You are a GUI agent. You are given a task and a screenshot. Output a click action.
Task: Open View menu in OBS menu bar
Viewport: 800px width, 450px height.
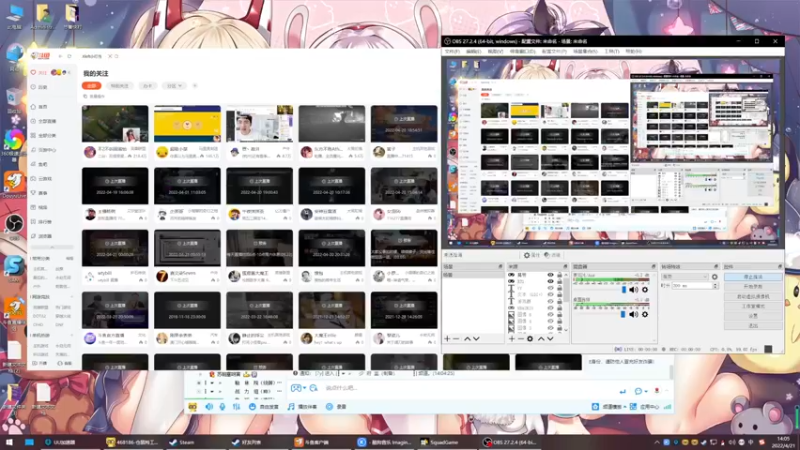tap(495, 52)
